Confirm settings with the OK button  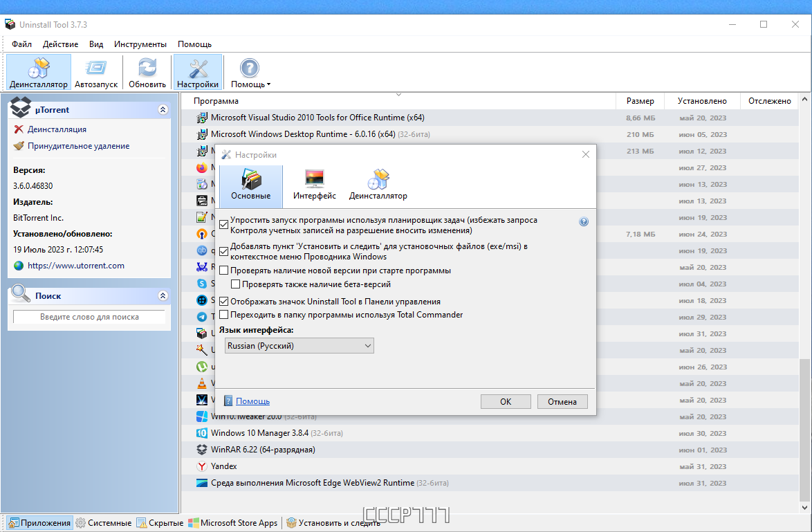coord(506,401)
